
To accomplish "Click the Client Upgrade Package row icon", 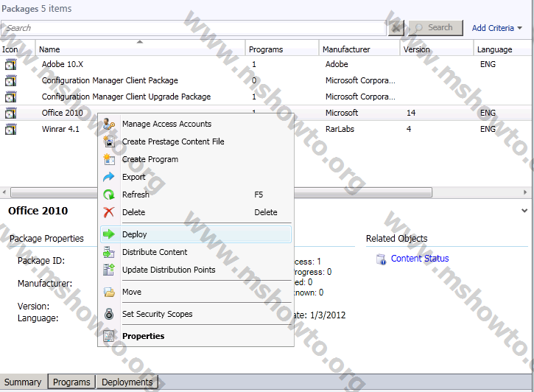I will pos(10,97).
